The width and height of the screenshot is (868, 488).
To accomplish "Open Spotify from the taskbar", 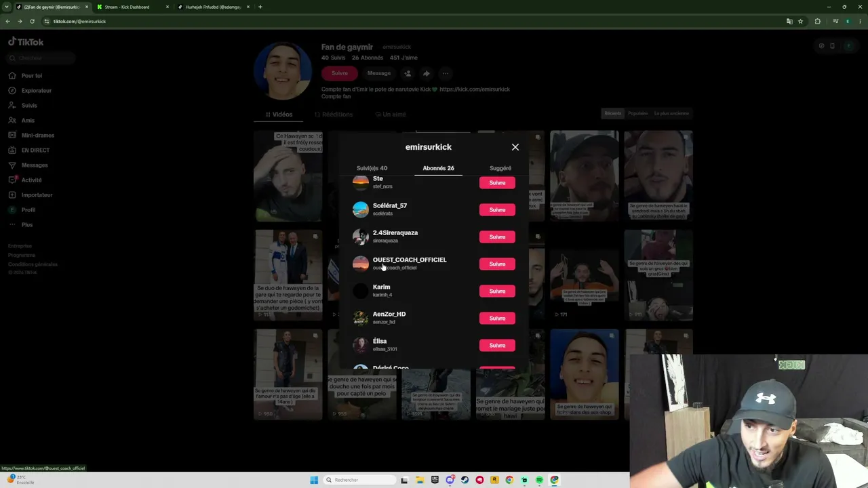I will 539,480.
